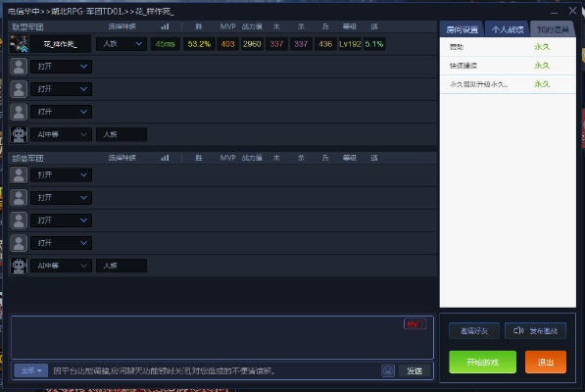Click the 联盟军团 team header label
This screenshot has width=585, height=392.
pos(27,26)
